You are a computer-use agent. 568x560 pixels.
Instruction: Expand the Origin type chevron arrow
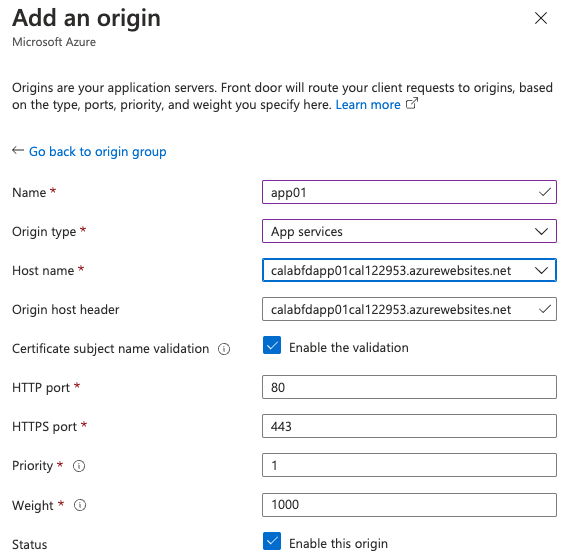pos(541,231)
